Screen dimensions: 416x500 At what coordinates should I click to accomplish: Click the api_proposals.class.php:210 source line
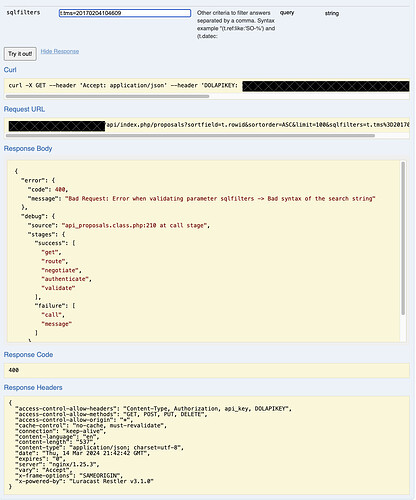[x=119, y=226]
